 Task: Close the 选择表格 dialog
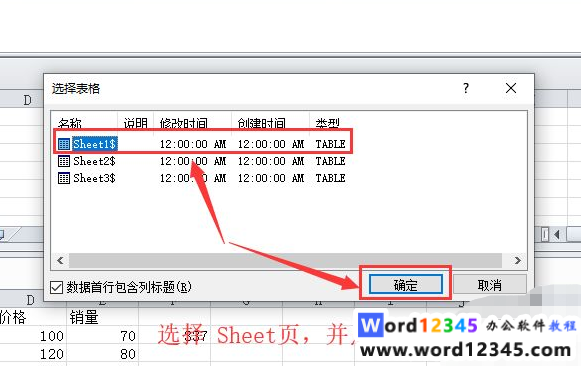tap(511, 88)
